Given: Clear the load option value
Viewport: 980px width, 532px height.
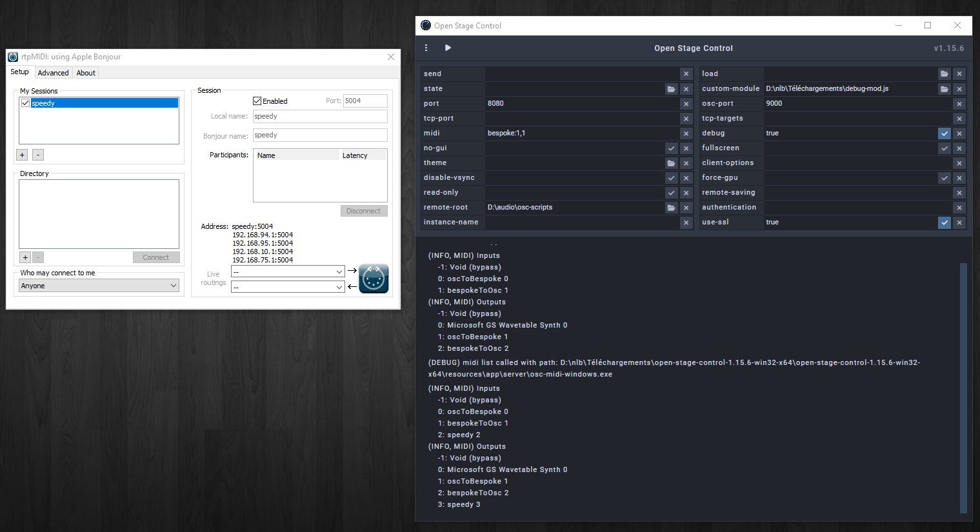Looking at the screenshot, I should tap(959, 74).
